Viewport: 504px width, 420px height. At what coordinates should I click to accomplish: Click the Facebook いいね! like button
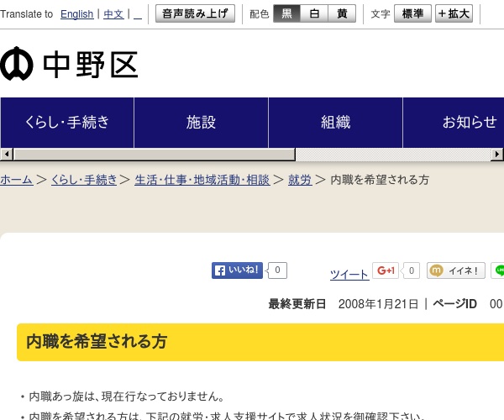pyautogui.click(x=237, y=270)
